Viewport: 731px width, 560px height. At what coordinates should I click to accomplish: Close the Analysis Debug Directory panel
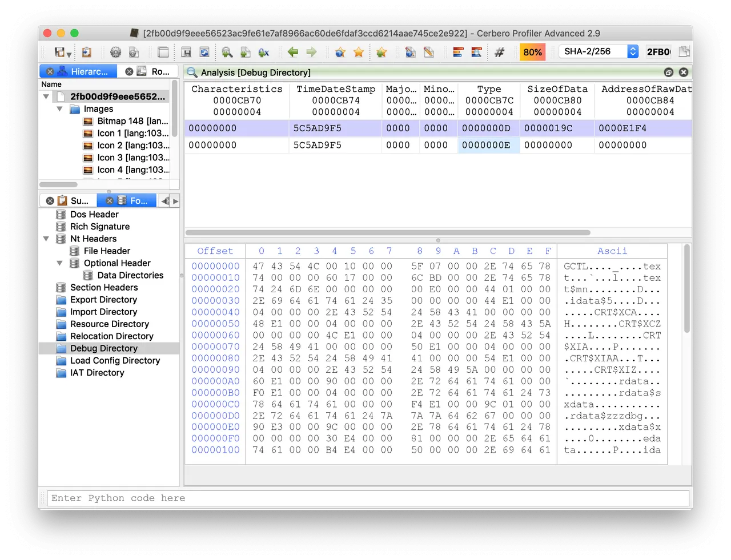(x=683, y=72)
